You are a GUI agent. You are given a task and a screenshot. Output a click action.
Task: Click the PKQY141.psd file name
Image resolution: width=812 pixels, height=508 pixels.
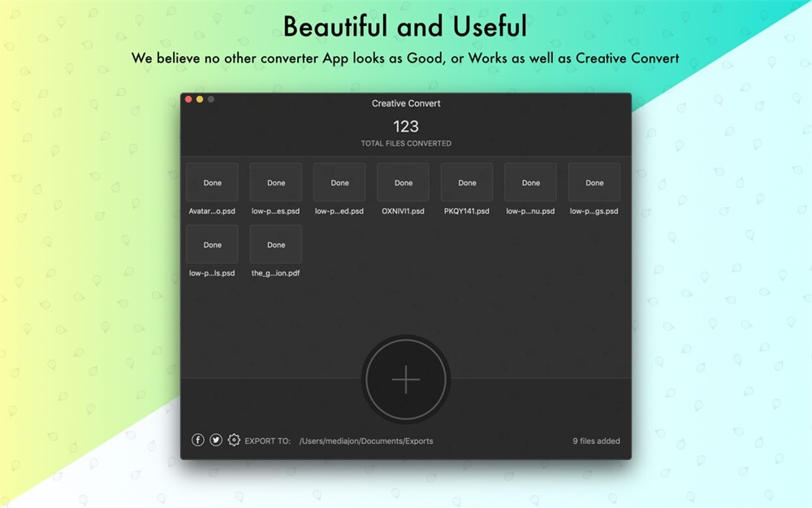[467, 211]
